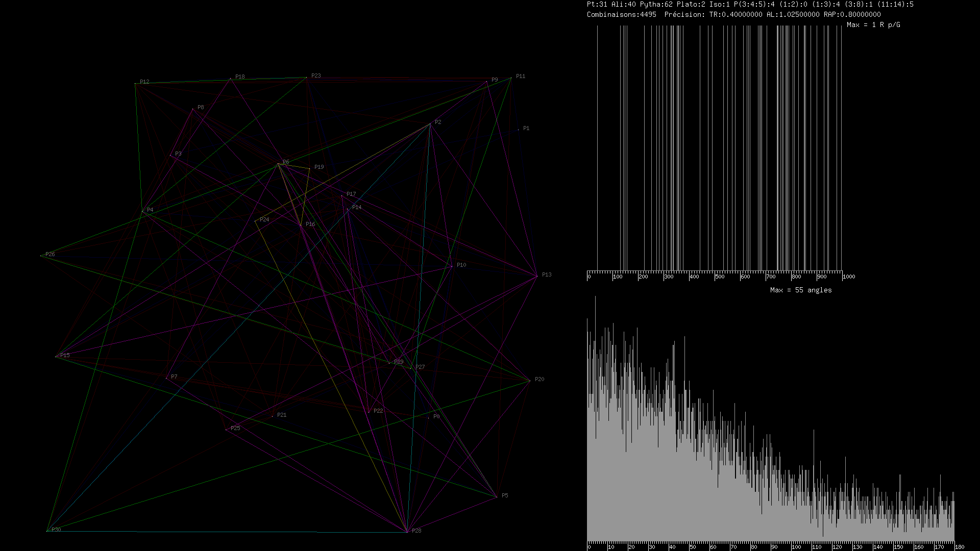Select the P8 point label
Image resolution: width=980 pixels, height=551 pixels.
point(201,107)
